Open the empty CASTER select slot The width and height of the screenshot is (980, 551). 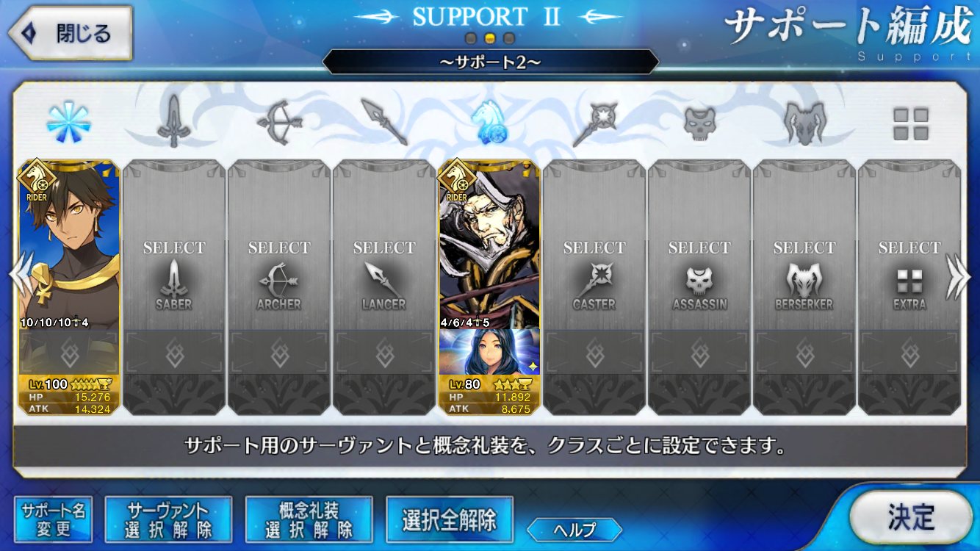click(594, 288)
